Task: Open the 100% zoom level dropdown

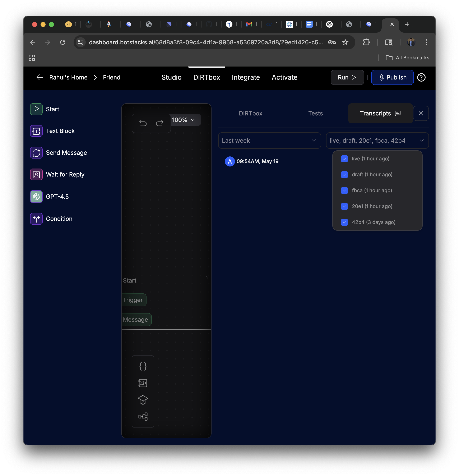Action: [185, 120]
